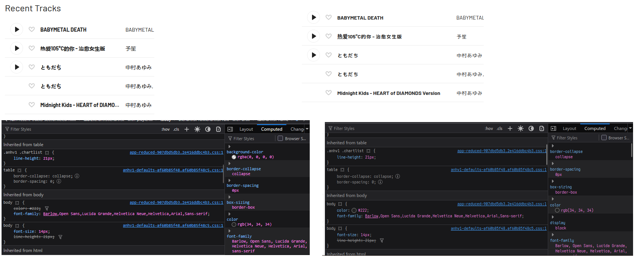This screenshot has height=278, width=644.
Task: Toggle .cls class panel in left DevTools
Action: tap(176, 129)
